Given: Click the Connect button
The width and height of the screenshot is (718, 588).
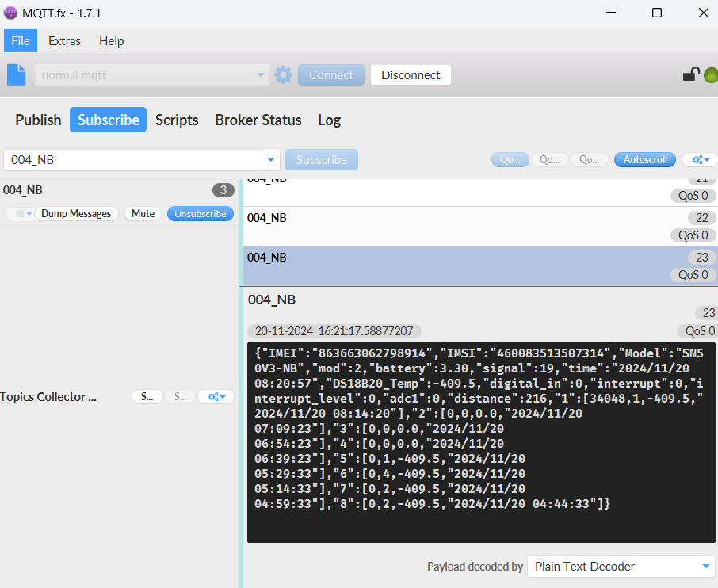Looking at the screenshot, I should [x=331, y=74].
